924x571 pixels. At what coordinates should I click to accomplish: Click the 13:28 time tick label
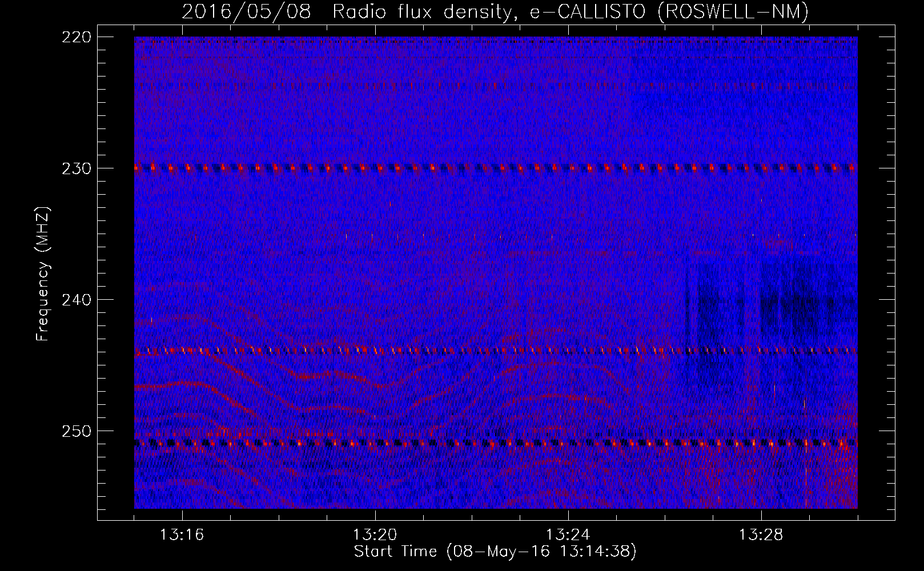pos(761,535)
